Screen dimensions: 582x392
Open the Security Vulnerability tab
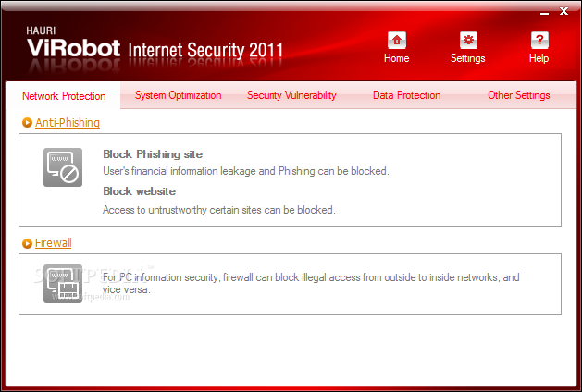tap(291, 95)
